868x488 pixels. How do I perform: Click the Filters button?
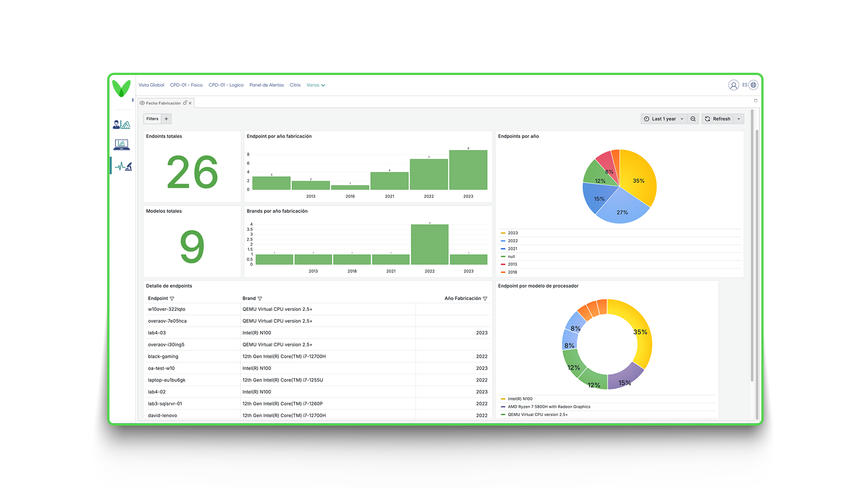pos(152,119)
